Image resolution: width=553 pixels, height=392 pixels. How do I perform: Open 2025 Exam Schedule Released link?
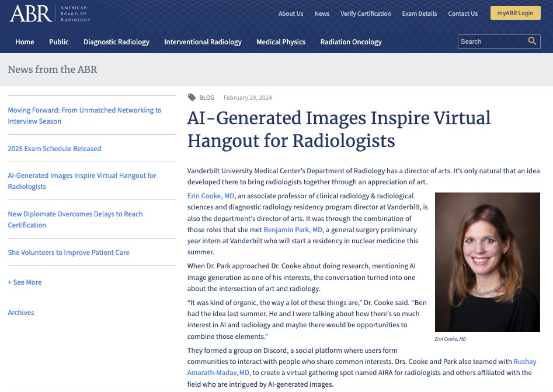click(x=54, y=149)
